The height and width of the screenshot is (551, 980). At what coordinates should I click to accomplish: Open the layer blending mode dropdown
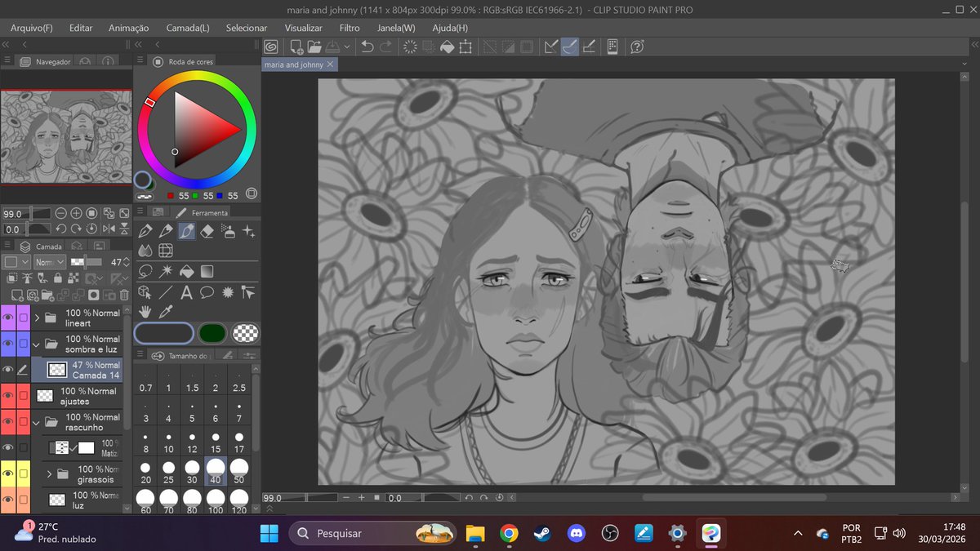[50, 263]
